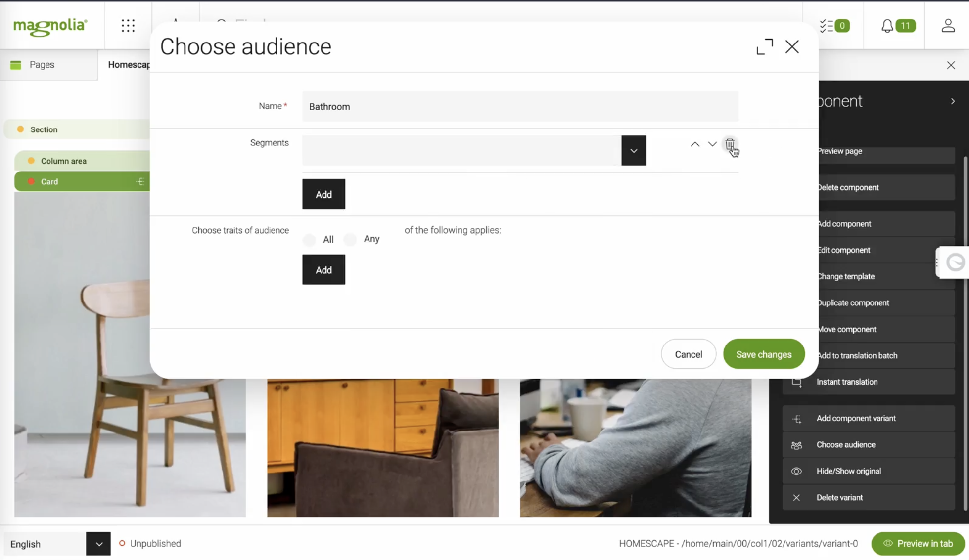
Task: Collapse the component side panel chevron
Action: [953, 101]
